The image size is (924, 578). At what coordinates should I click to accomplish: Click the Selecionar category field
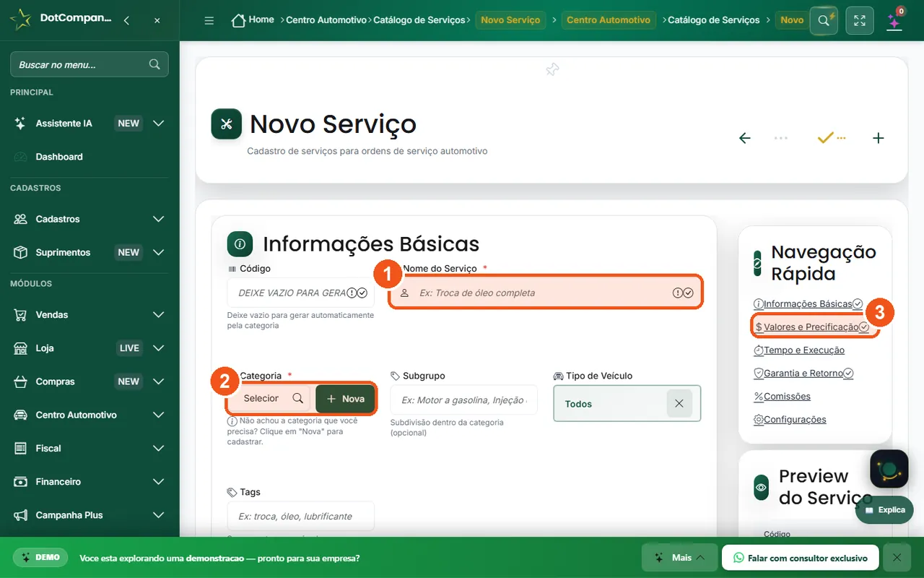pos(271,398)
